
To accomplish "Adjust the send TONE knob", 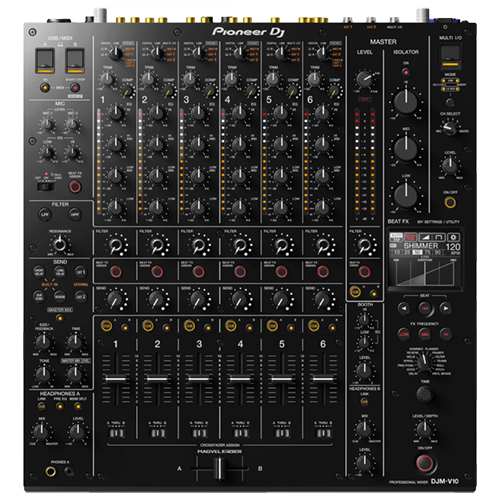I will tap(43, 374).
